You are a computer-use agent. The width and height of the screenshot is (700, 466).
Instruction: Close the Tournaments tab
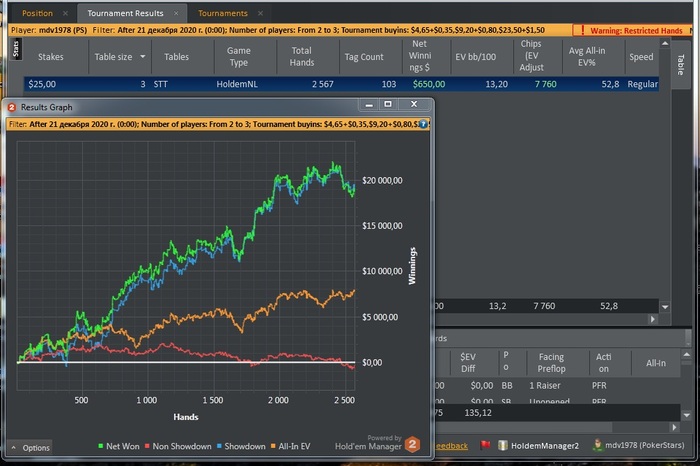click(x=260, y=13)
